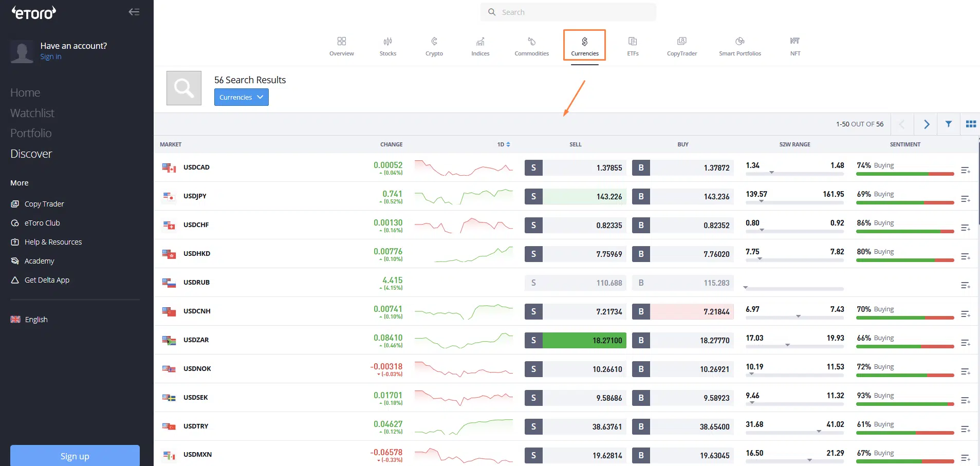Open Smart Portfolios category
The width and height of the screenshot is (980, 466).
740,46
